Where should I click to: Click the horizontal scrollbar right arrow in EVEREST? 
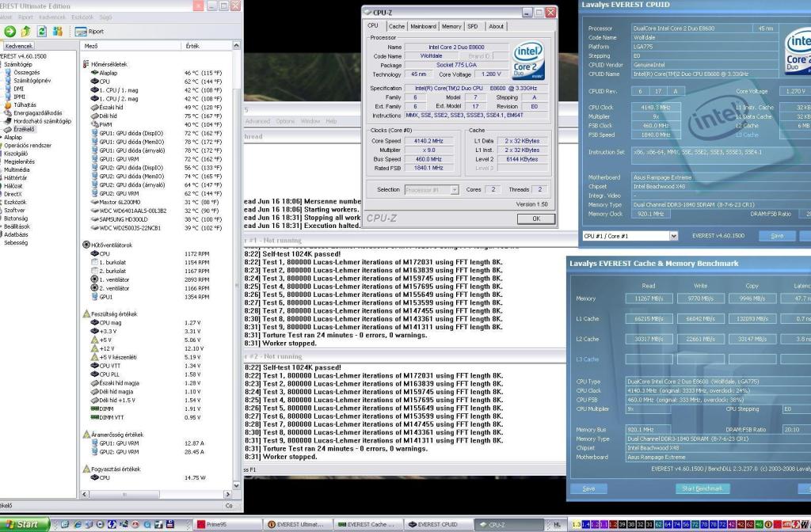point(227,494)
